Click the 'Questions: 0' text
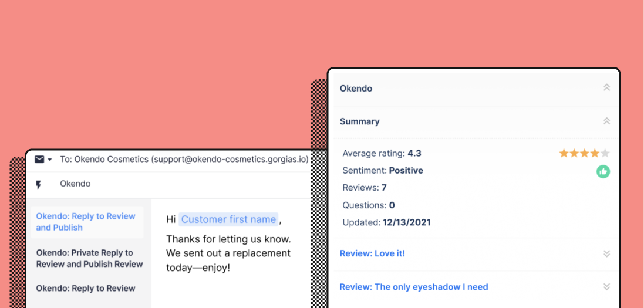Image resolution: width=644 pixels, height=308 pixels. [x=369, y=205]
